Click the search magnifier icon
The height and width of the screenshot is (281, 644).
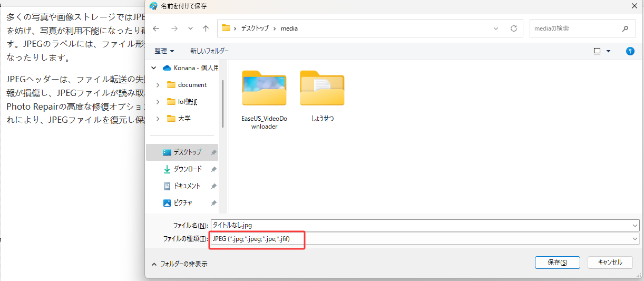click(625, 28)
